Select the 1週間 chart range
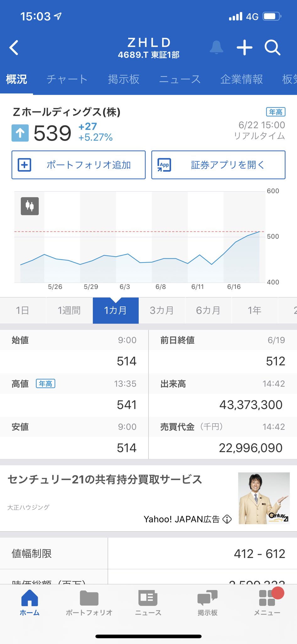 [69, 310]
